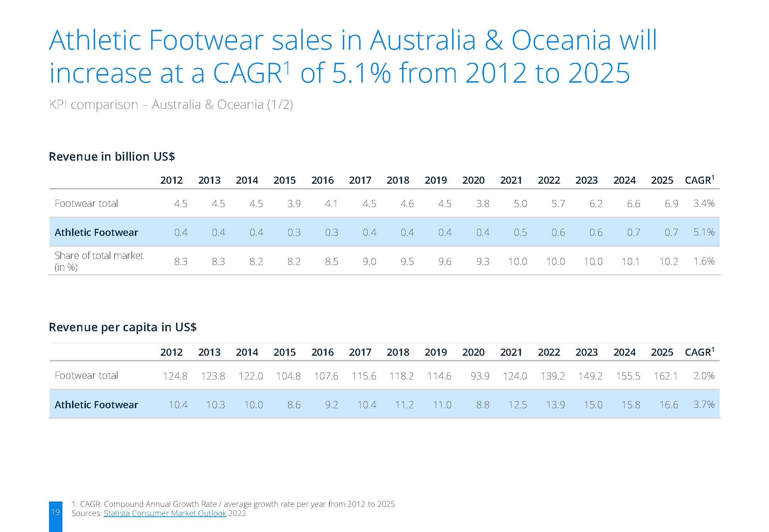
Task: Select the 'Revenue per capita in US$' heading
Action: click(122, 327)
